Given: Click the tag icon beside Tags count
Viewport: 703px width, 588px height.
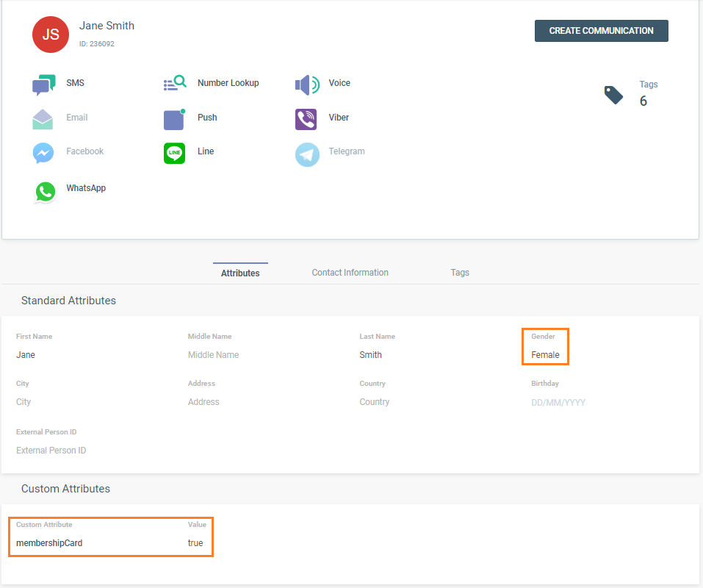Looking at the screenshot, I should tap(613, 95).
